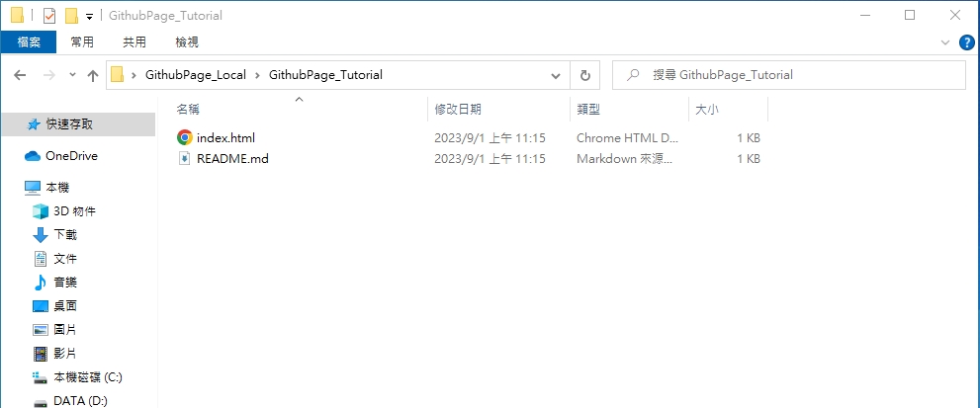Select the OneDrive cloud icon in sidebar
Screen dimensions: 980x408
(x=32, y=156)
